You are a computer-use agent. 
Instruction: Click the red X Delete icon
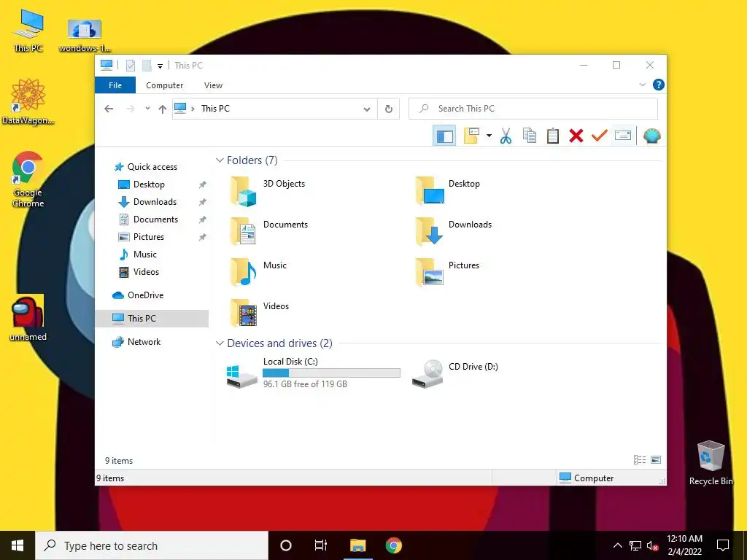tap(576, 136)
